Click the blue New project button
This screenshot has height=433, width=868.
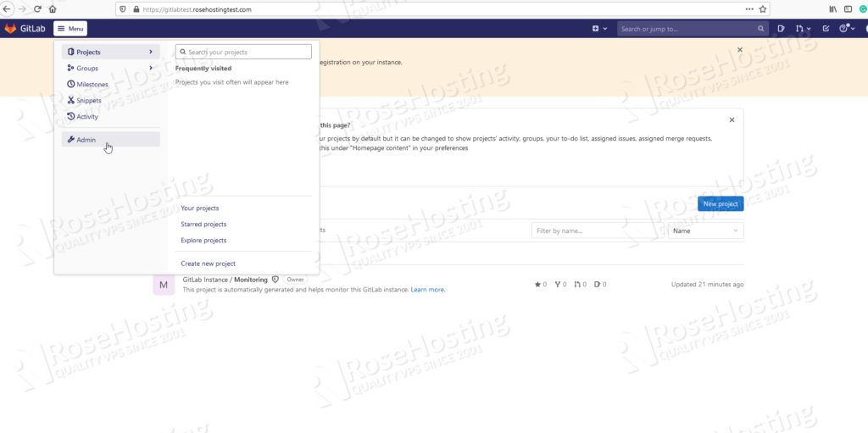pos(721,203)
